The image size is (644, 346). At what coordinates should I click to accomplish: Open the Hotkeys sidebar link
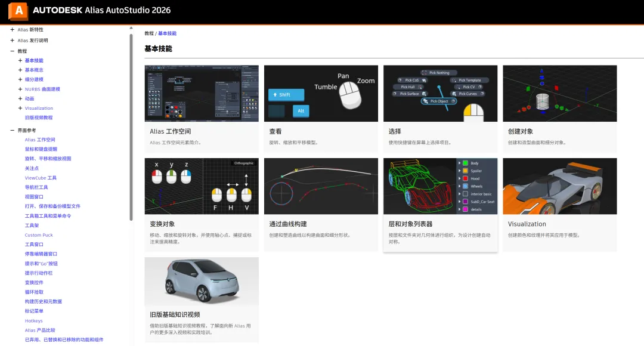(x=33, y=321)
